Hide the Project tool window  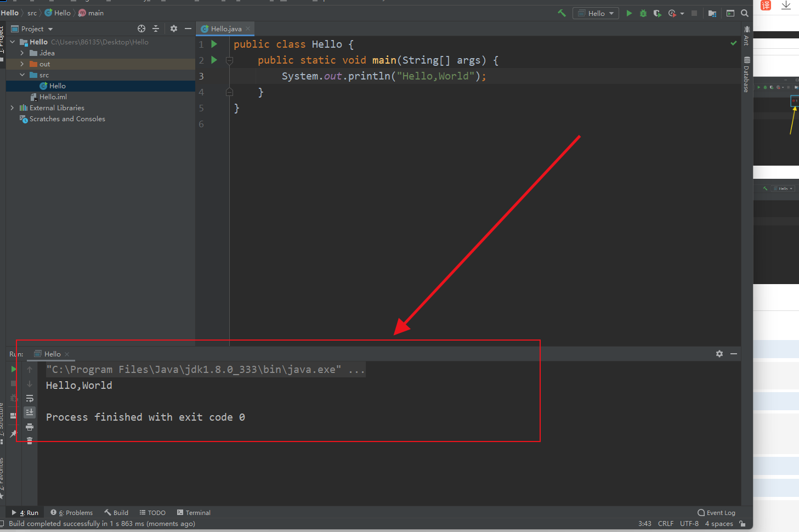point(188,29)
